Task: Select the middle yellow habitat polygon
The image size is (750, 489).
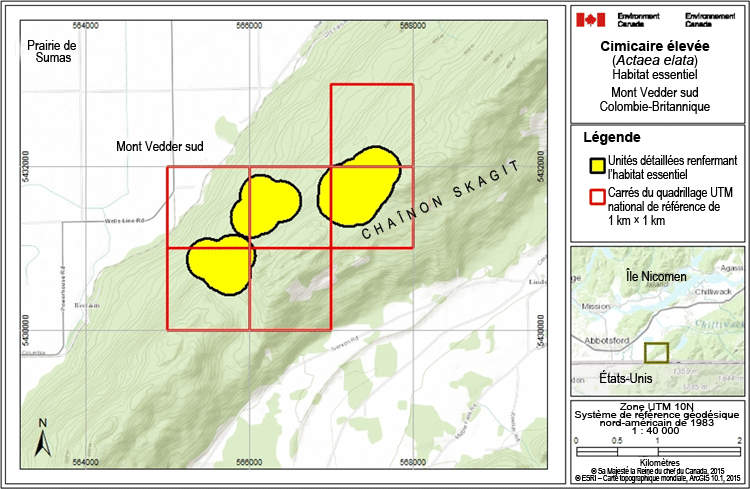Action: [267, 205]
